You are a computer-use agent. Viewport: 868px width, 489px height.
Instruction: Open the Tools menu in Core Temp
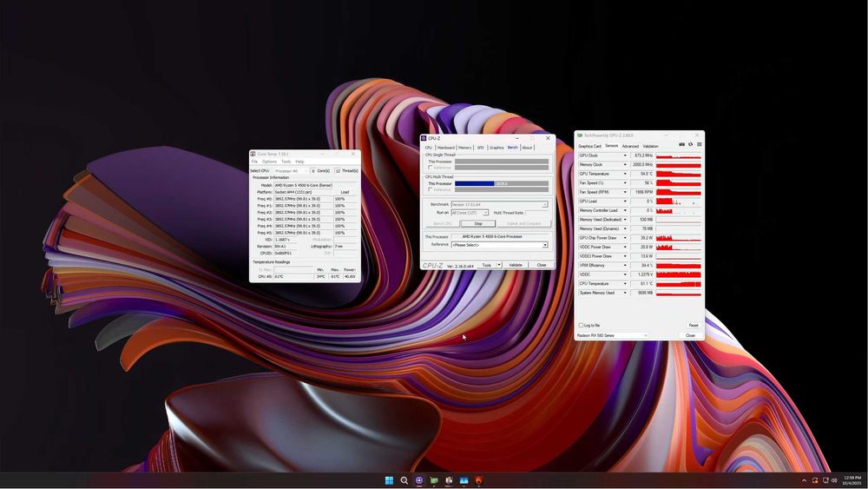click(286, 162)
